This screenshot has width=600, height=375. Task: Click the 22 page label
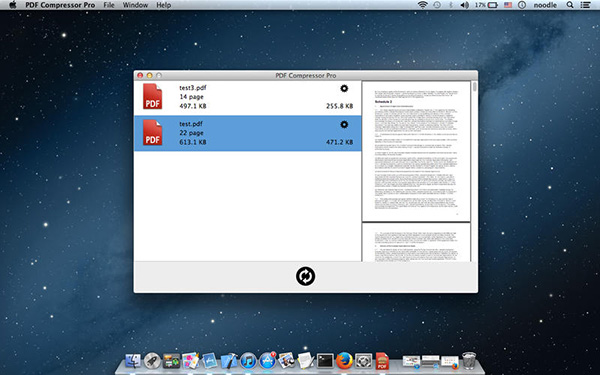[x=191, y=133]
